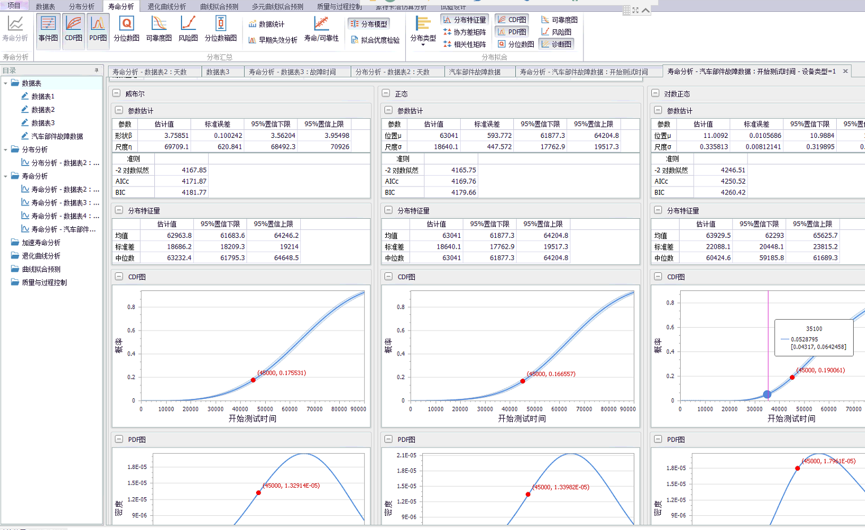Toggle 事件图 in the ribbon
Viewport: 865px width, 530px height.
[49, 29]
